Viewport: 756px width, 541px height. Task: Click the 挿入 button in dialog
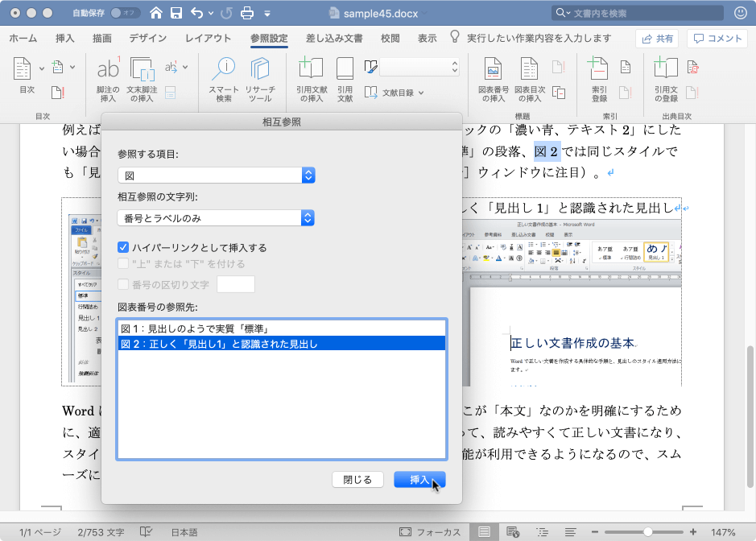point(419,479)
